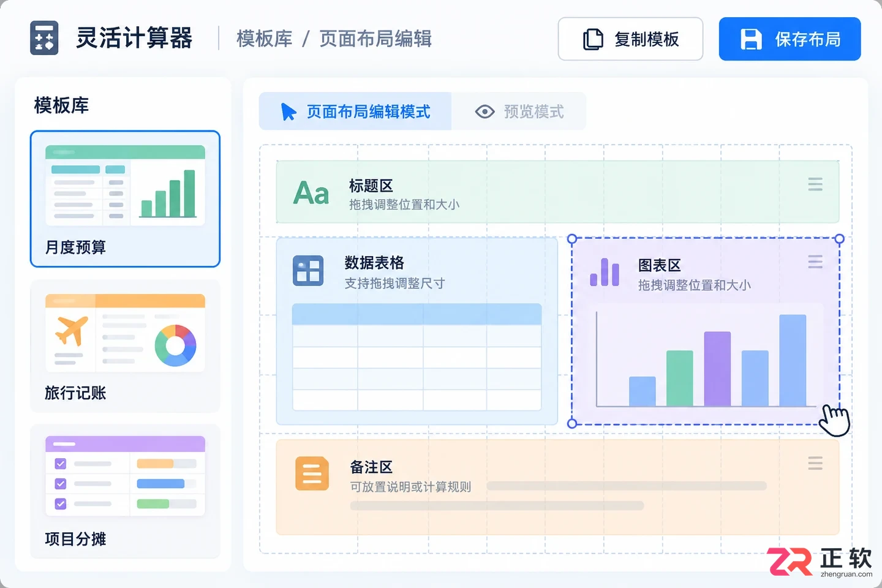Viewport: 882px width, 588px height.
Task: Open the 备注区 hamburger menu handle
Action: [815, 463]
